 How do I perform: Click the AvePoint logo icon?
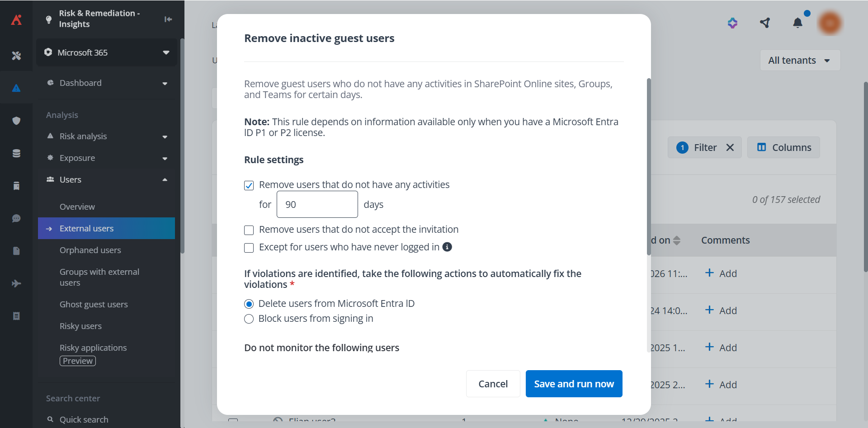(x=16, y=19)
